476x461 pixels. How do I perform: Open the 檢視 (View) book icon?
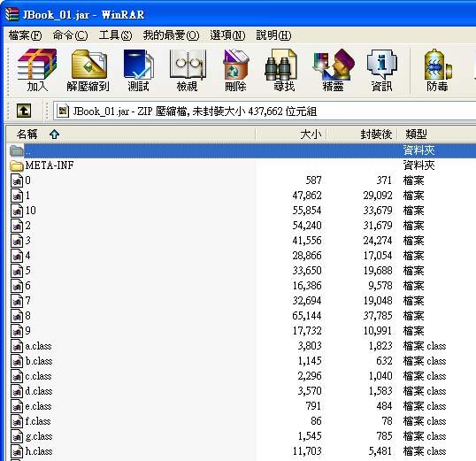[187, 71]
